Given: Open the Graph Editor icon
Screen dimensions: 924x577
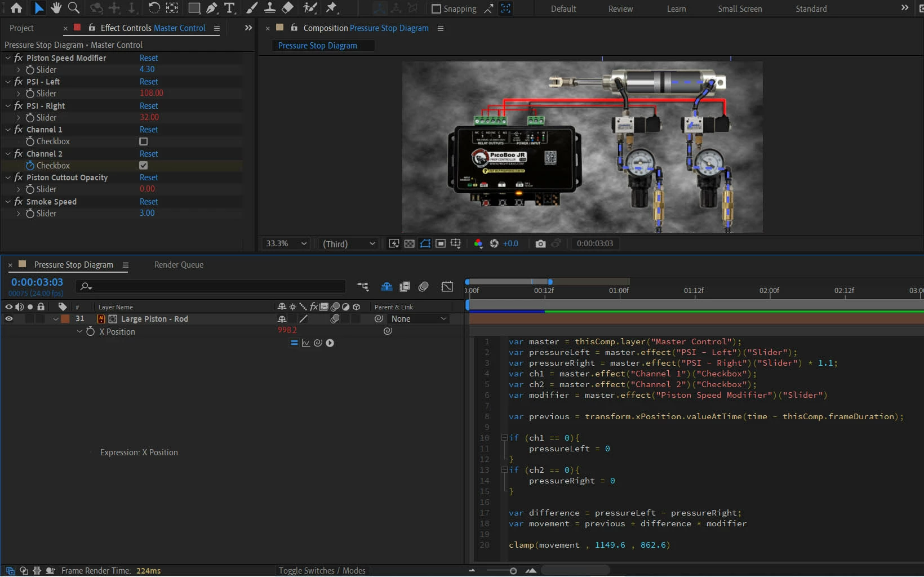Looking at the screenshot, I should pos(447,287).
